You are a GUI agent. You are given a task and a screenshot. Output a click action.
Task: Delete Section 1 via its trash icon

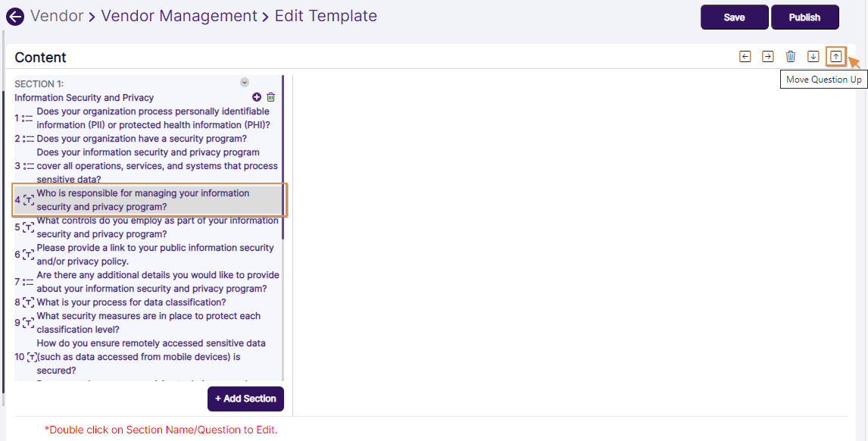pyautogui.click(x=270, y=97)
